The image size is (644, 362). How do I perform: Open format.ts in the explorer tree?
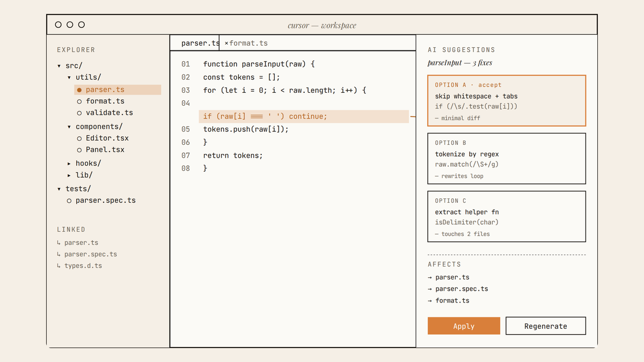pyautogui.click(x=101, y=101)
